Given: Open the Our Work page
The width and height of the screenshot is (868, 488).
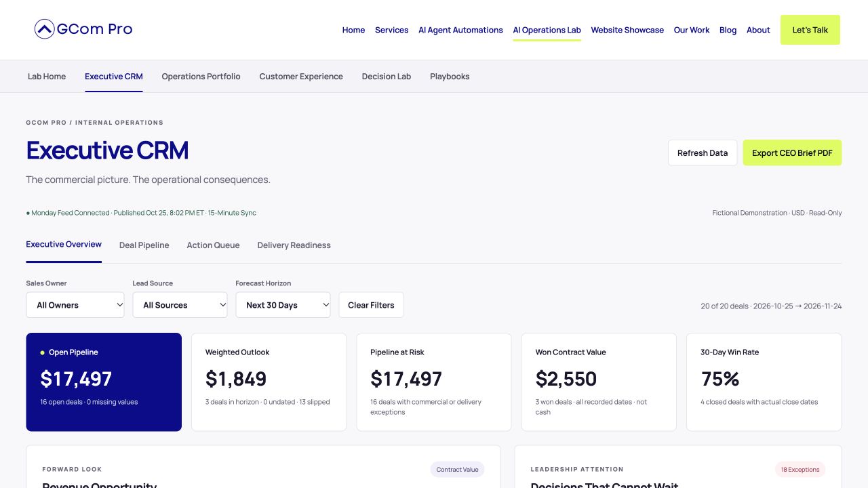Looking at the screenshot, I should click(692, 30).
